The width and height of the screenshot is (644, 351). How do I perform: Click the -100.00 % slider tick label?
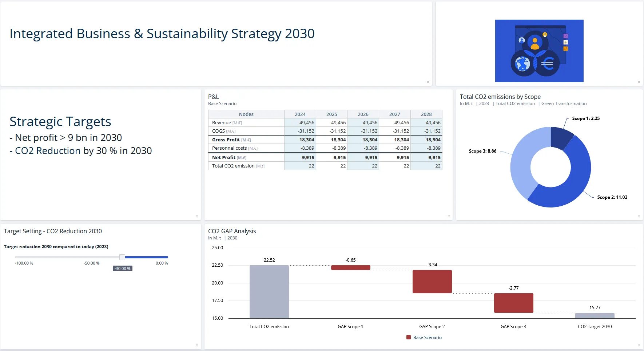[x=24, y=263]
